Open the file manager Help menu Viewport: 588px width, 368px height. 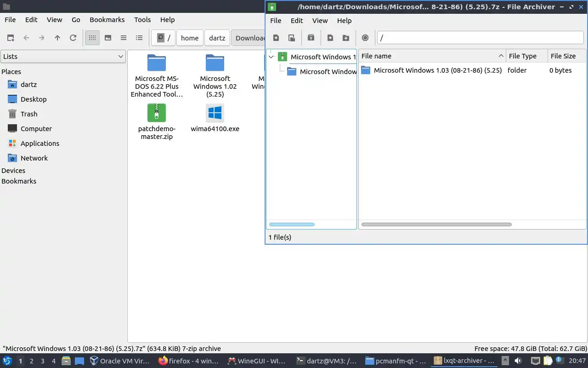tap(167, 20)
